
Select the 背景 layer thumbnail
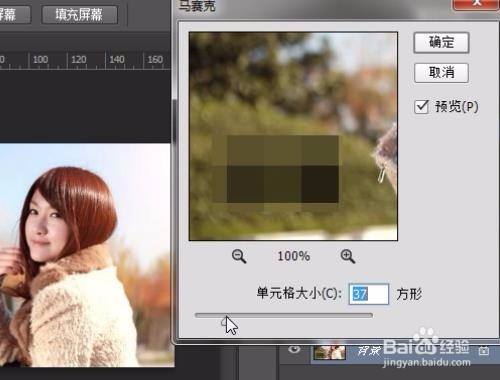click(330, 353)
